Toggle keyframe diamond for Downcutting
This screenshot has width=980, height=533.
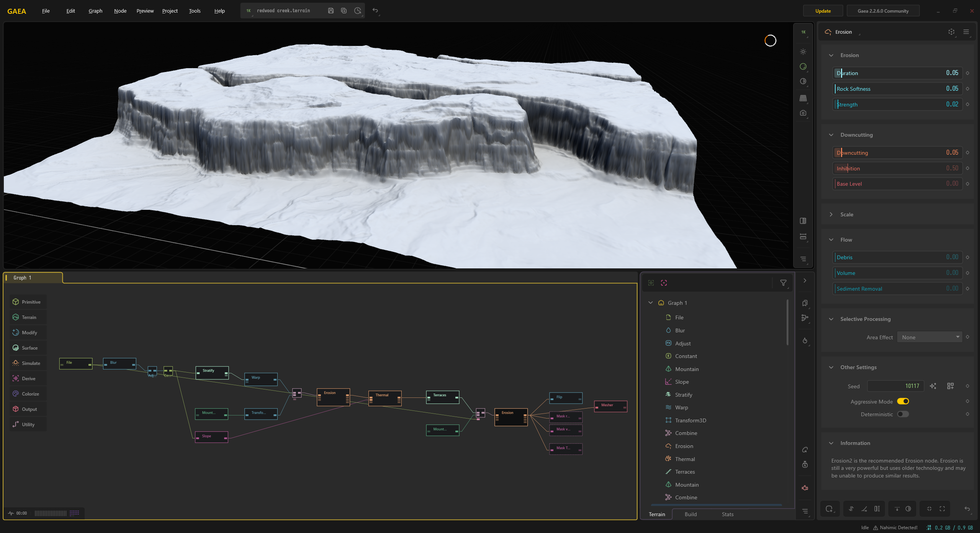tap(967, 152)
